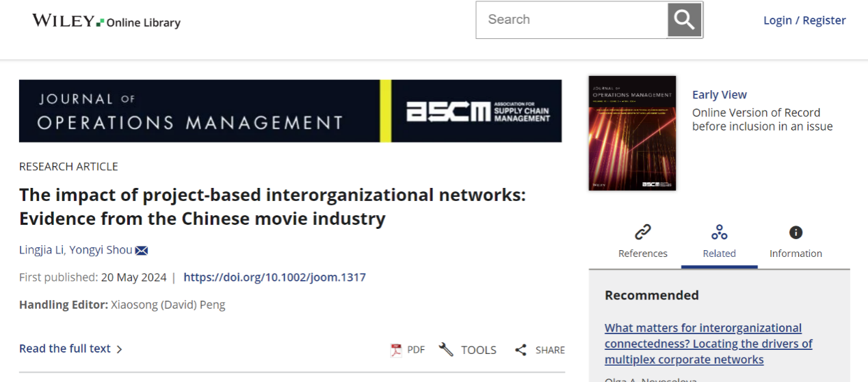Switch to the References tab
868x382 pixels.
642,254
